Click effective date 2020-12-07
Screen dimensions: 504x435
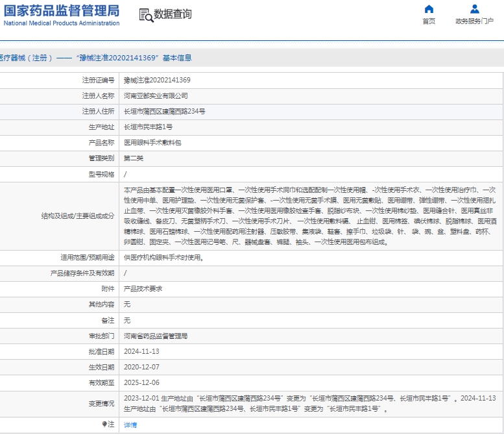pos(142,367)
